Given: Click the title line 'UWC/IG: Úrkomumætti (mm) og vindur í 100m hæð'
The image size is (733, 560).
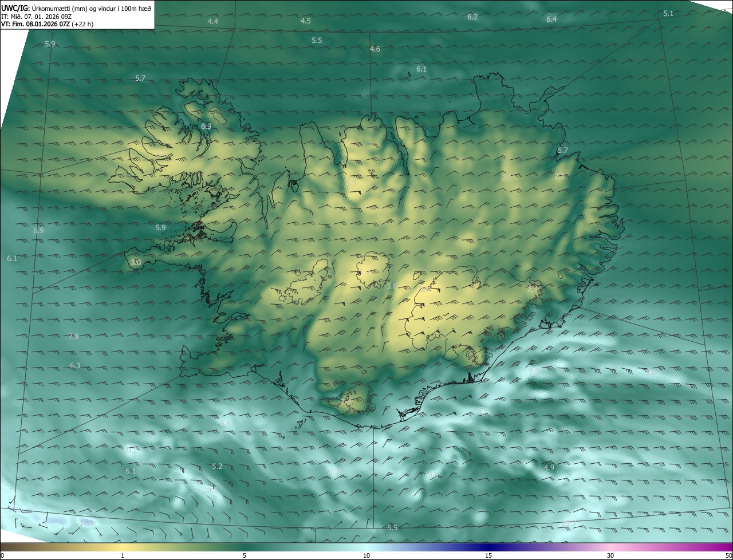Looking at the screenshot, I should 76,8.
